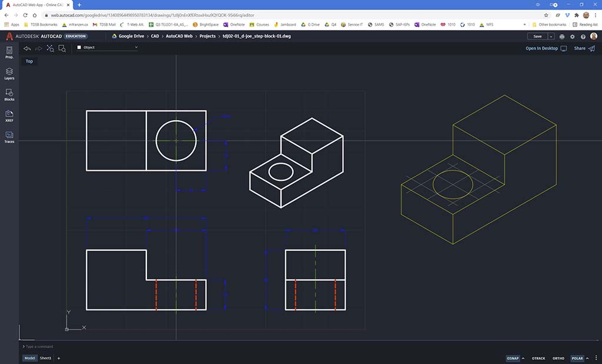The width and height of the screenshot is (602, 364).
Task: Open the XREF panel
Action: coord(9,116)
